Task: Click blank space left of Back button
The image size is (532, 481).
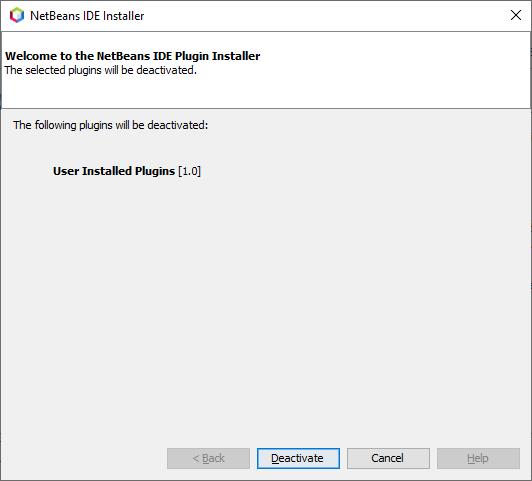Action: [x=85, y=458]
